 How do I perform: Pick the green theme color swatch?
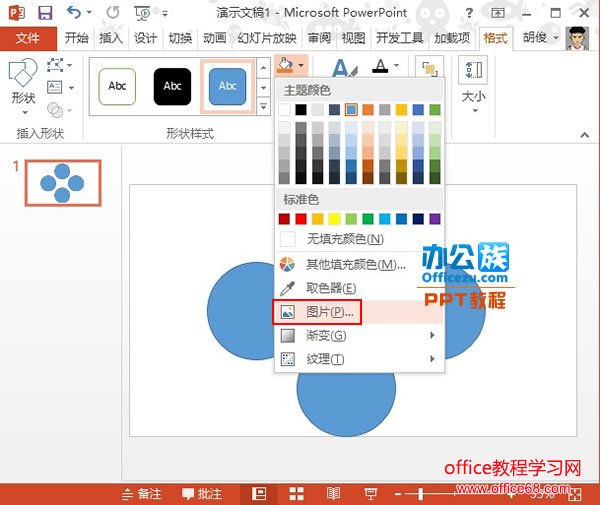[x=435, y=110]
